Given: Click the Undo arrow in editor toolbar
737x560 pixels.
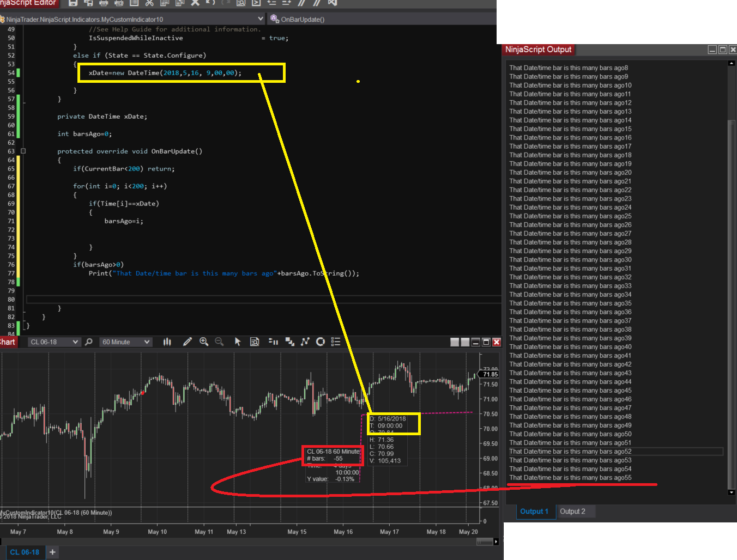Looking at the screenshot, I should pyautogui.click(x=210, y=3).
